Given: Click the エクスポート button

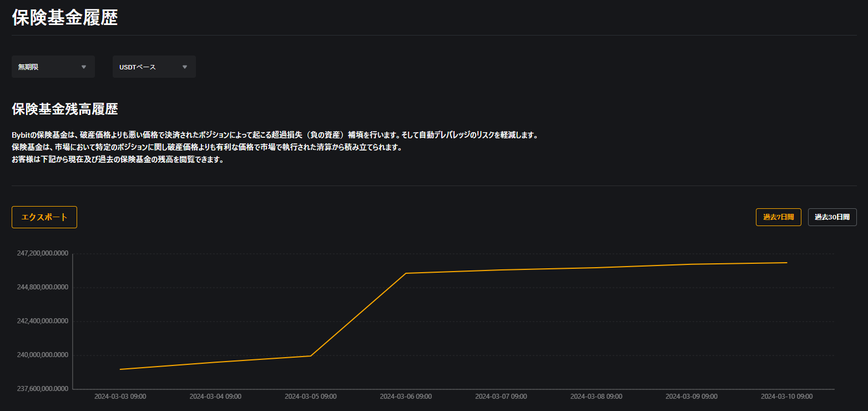Looking at the screenshot, I should coord(44,217).
